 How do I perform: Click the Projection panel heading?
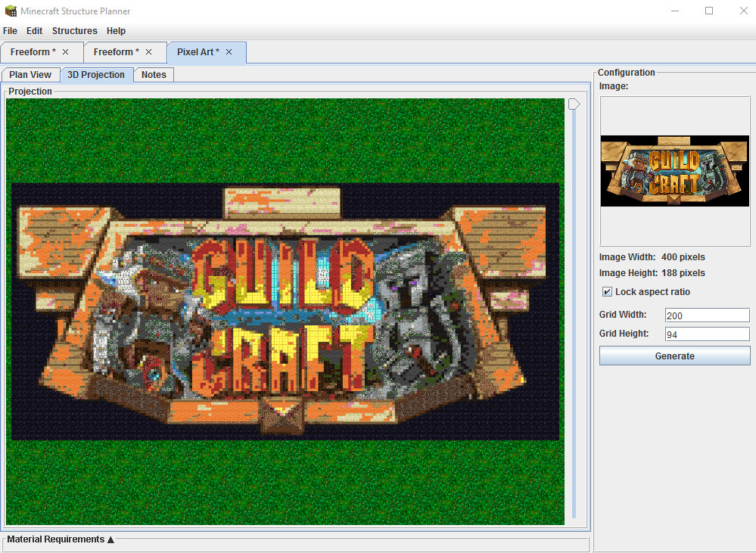pos(30,91)
